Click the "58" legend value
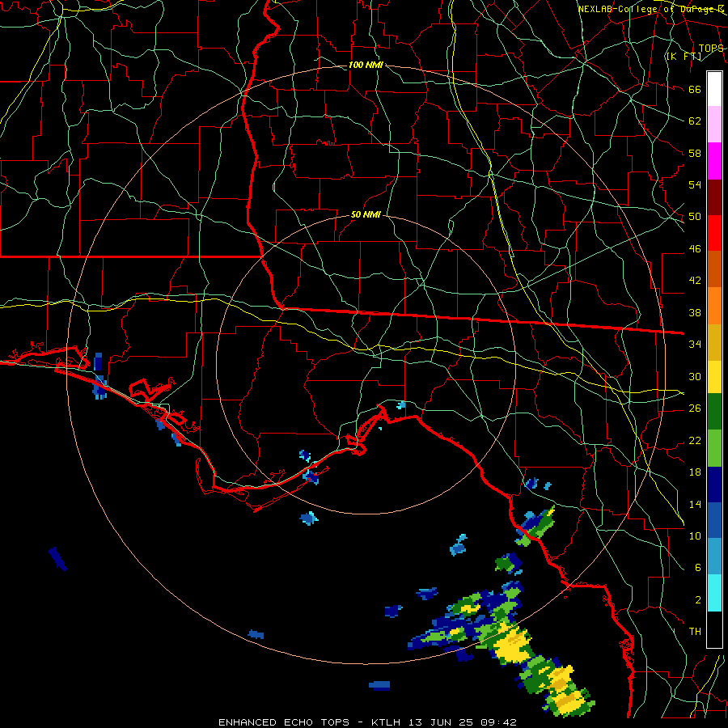 pos(695,153)
